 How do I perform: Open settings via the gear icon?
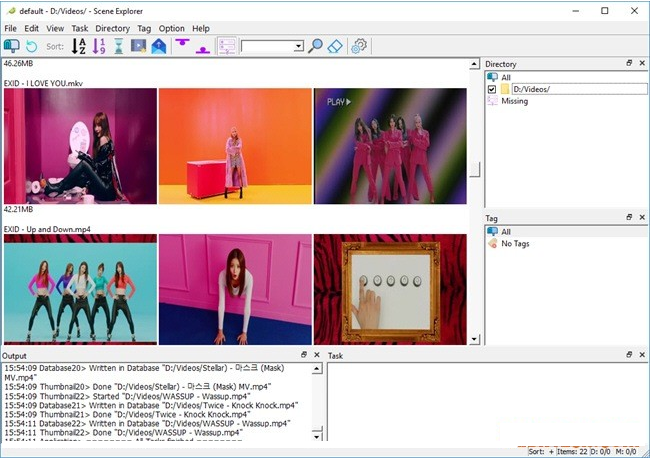point(359,46)
